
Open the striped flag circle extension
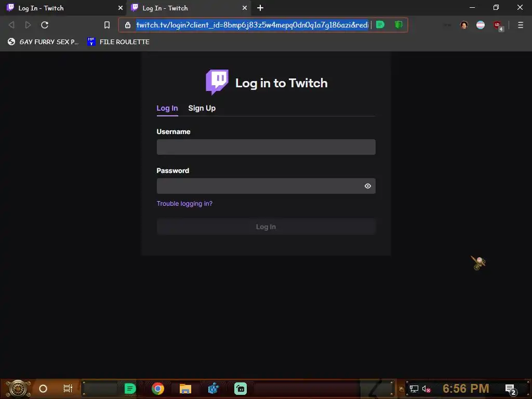coord(481,25)
